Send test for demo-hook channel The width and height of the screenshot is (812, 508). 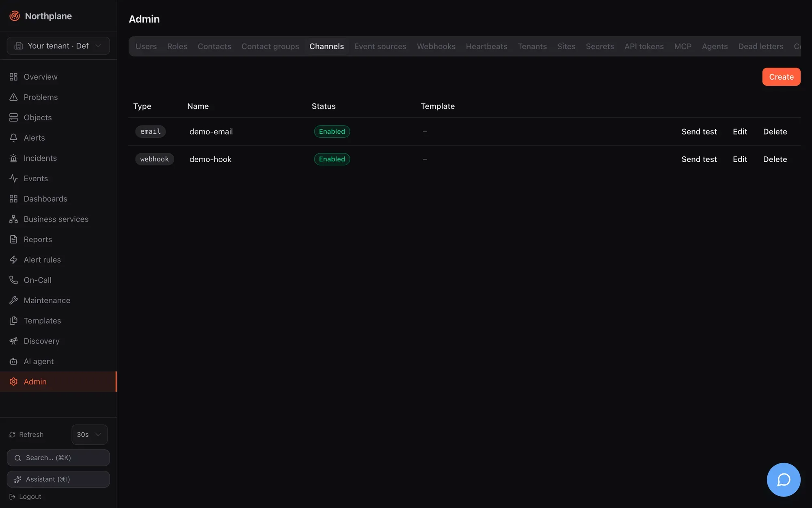pos(699,159)
